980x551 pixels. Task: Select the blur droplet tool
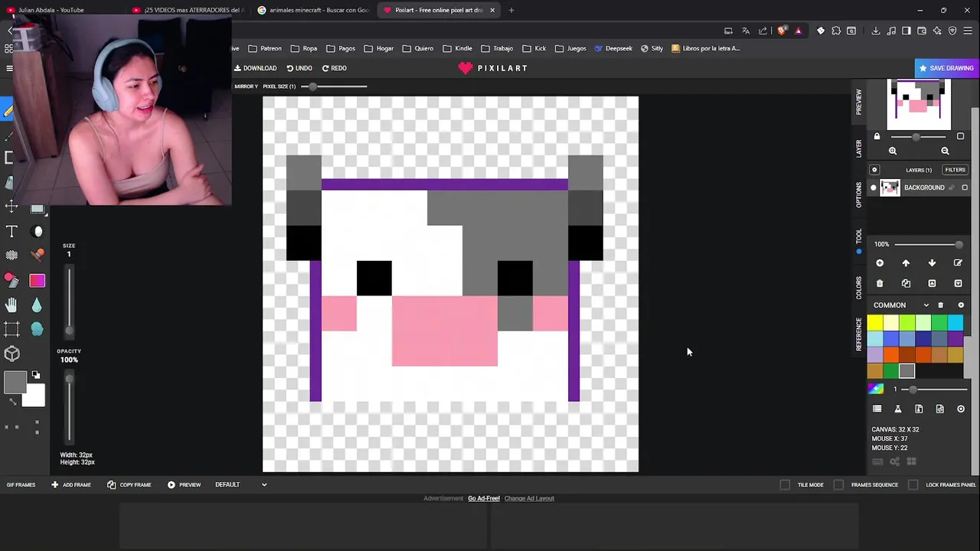pyautogui.click(x=38, y=305)
